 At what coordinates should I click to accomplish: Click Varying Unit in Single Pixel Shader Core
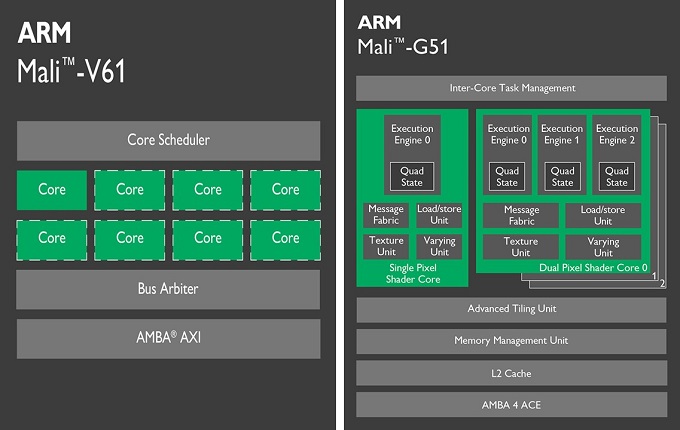(x=439, y=246)
